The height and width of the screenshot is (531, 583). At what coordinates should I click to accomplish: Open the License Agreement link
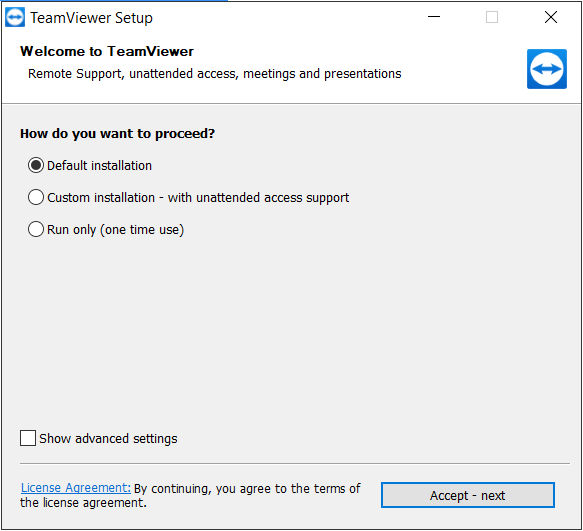(x=76, y=487)
